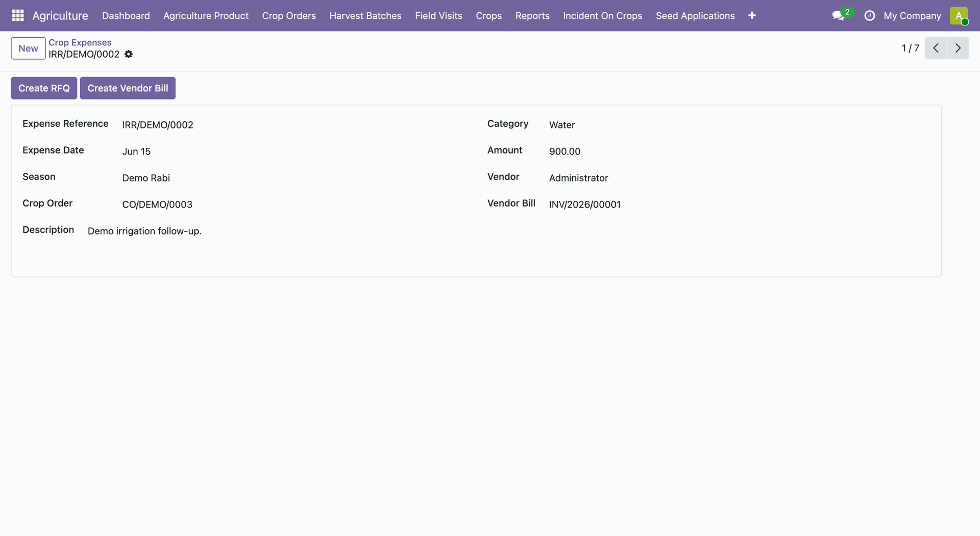The image size is (980, 536).
Task: Open the messaging conversations icon
Action: 838,16
